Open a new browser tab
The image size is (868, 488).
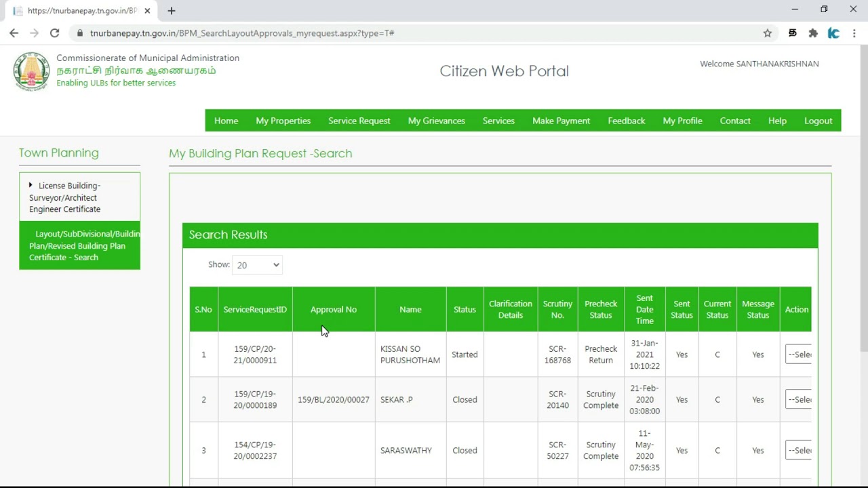pyautogui.click(x=172, y=11)
